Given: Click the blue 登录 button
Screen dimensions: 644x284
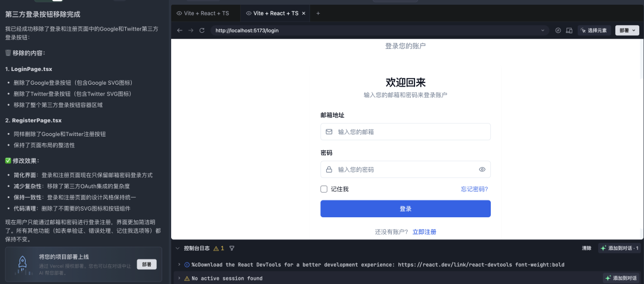Looking at the screenshot, I should click(405, 209).
